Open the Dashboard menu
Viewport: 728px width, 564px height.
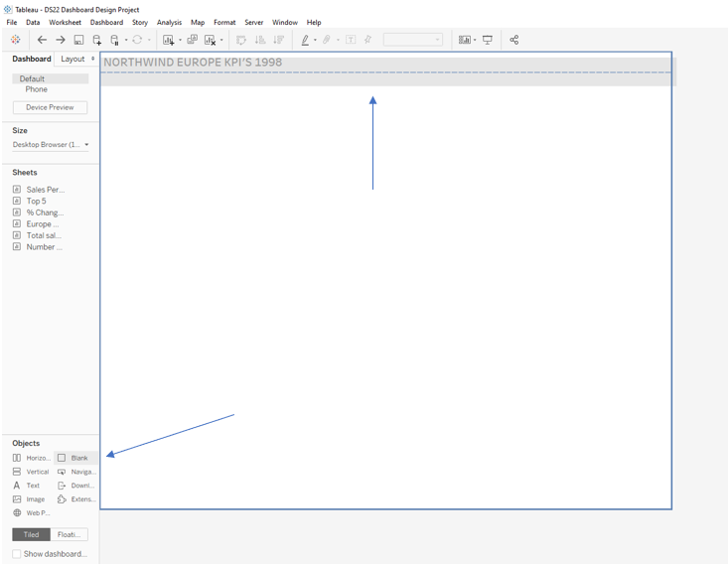tap(107, 22)
